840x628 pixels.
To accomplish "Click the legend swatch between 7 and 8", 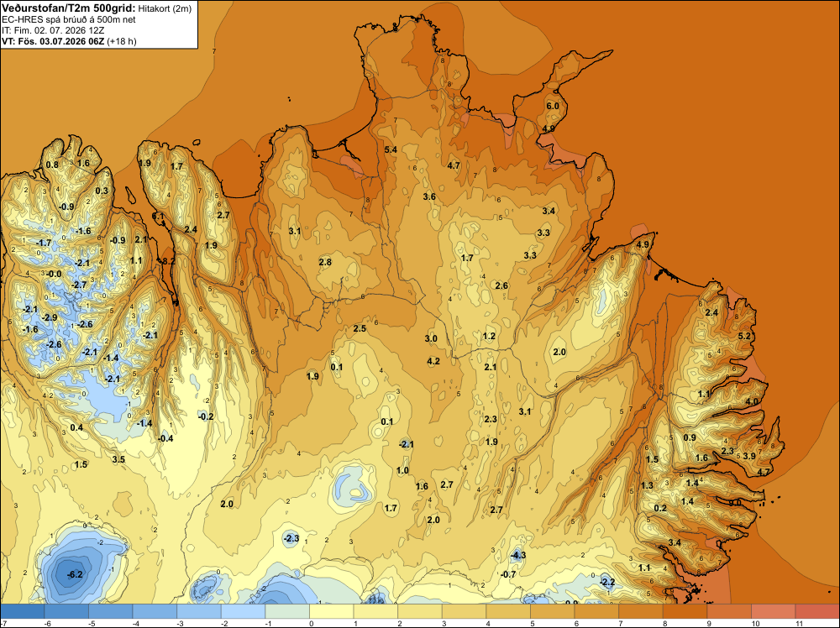I will (641, 611).
